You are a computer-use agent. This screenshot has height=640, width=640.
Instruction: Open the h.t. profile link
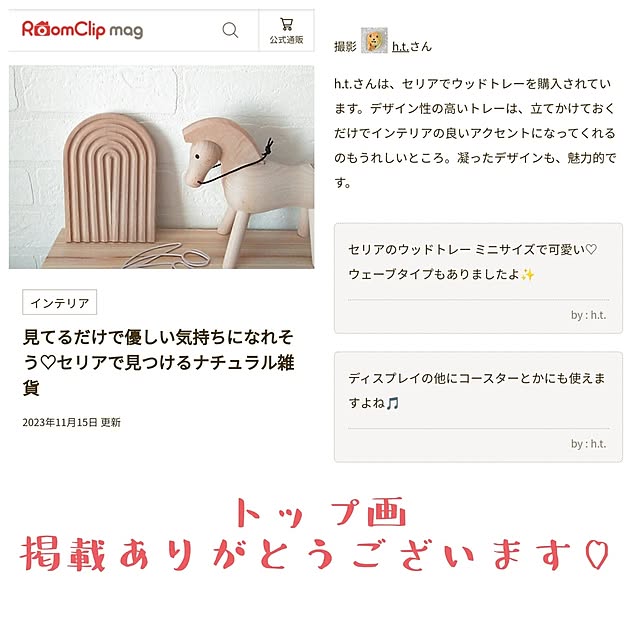(x=400, y=47)
